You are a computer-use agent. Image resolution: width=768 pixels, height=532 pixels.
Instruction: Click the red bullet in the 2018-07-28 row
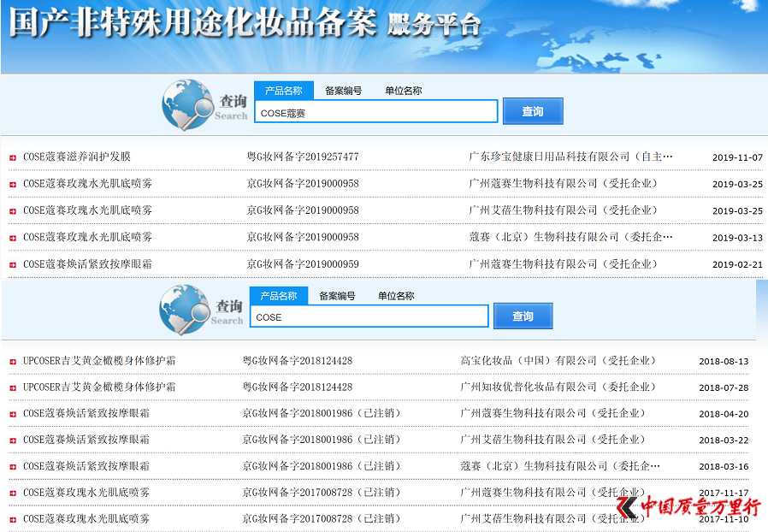pos(13,388)
